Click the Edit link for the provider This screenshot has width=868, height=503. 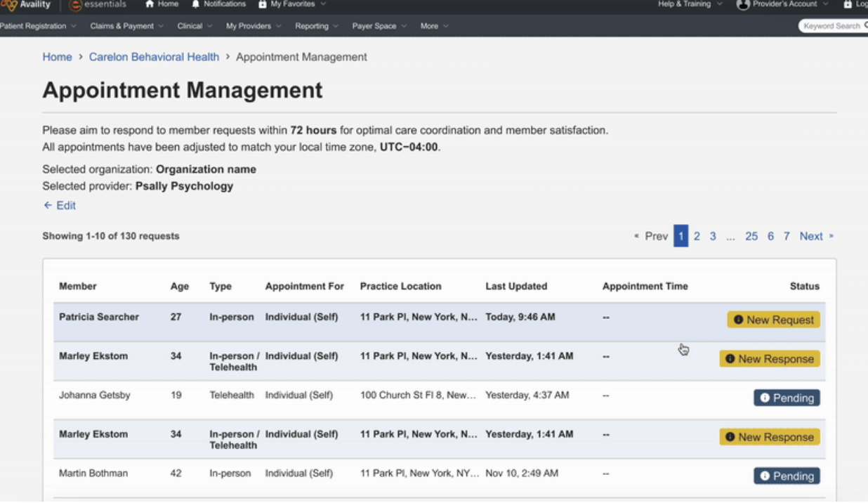59,206
